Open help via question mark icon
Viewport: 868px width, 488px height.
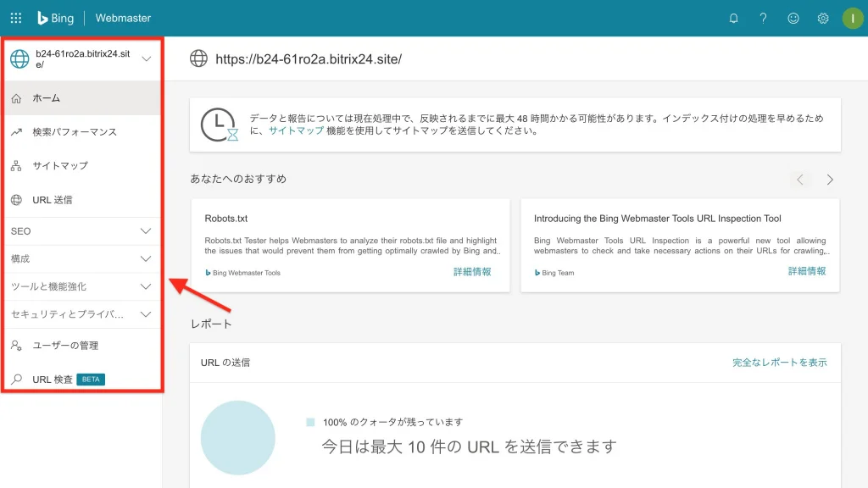pos(764,19)
